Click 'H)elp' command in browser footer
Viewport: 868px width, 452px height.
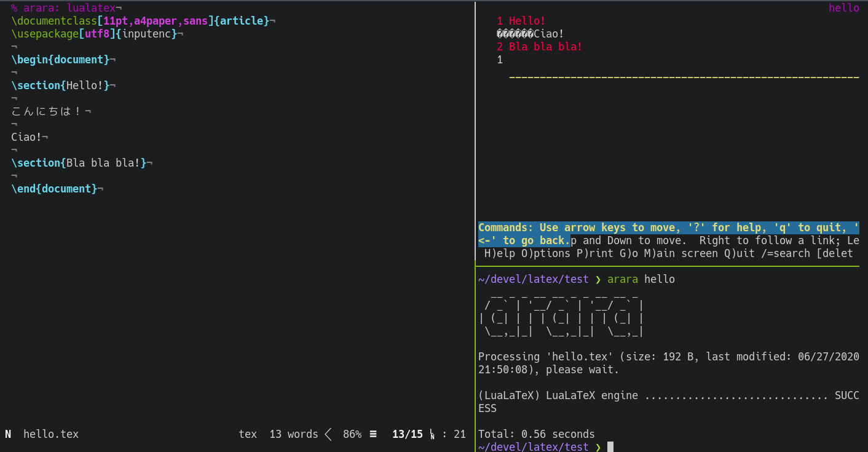(x=500, y=253)
